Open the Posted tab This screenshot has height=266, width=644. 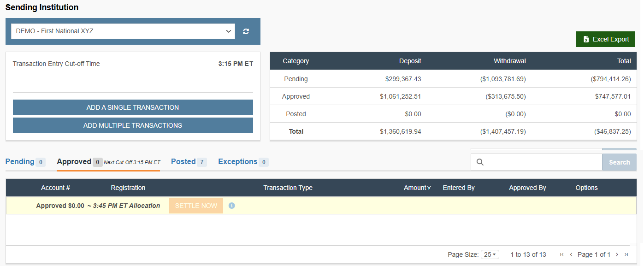[x=189, y=162]
